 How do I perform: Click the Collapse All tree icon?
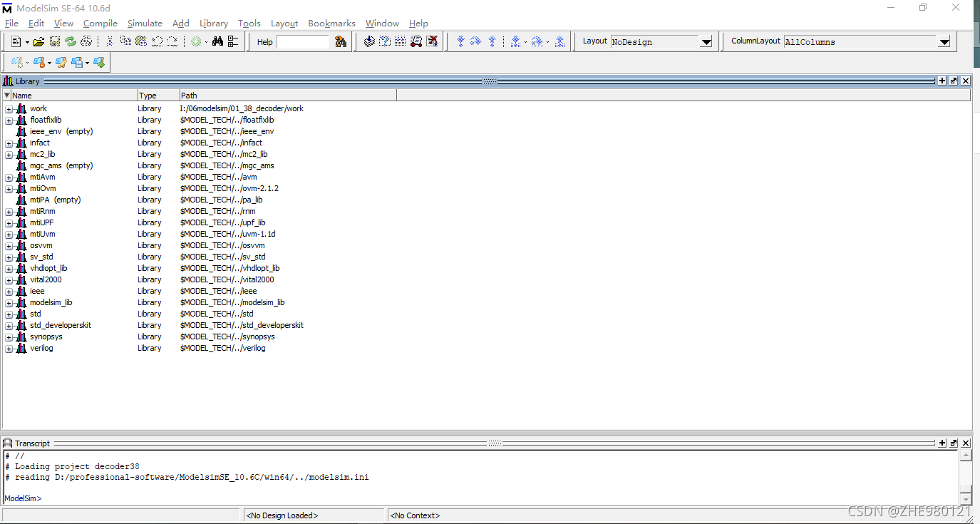coord(233,42)
